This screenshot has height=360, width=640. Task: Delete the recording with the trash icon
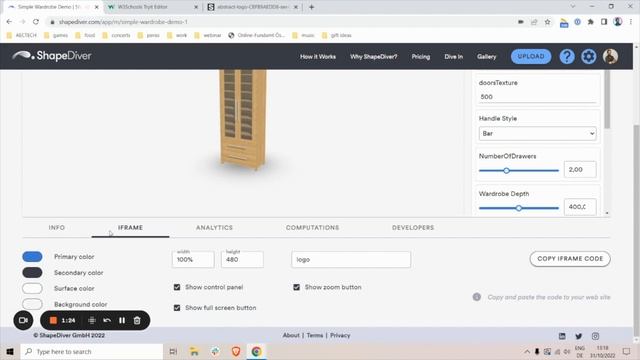point(137,320)
